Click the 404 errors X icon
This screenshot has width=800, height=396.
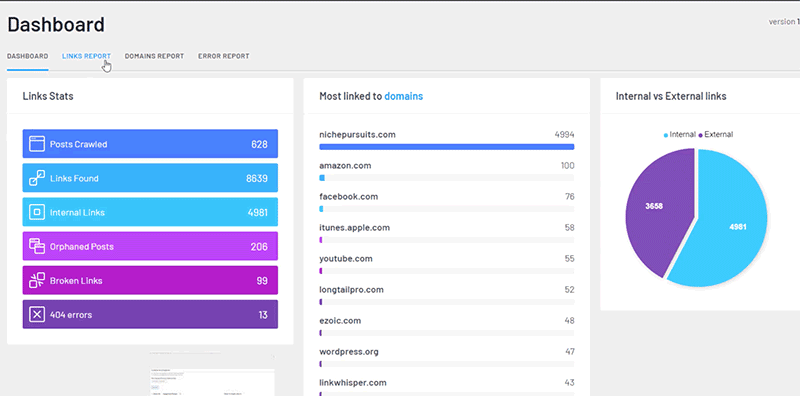[37, 315]
